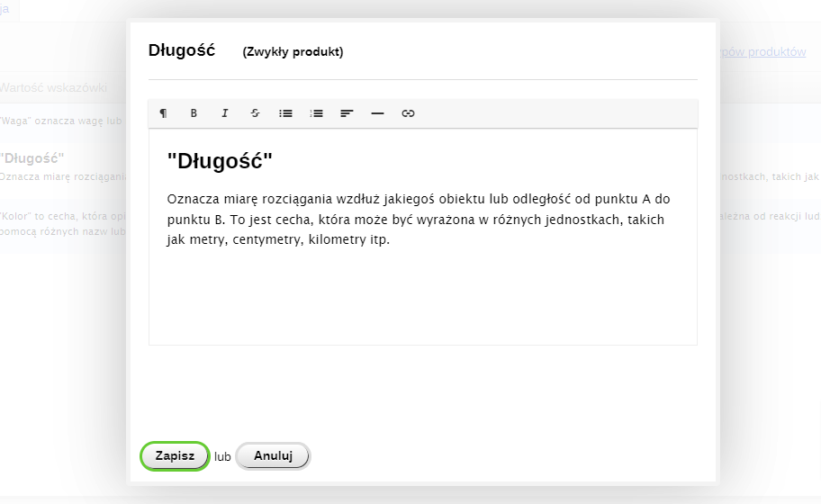
Task: Insert a horizontal line
Action: tap(377, 113)
